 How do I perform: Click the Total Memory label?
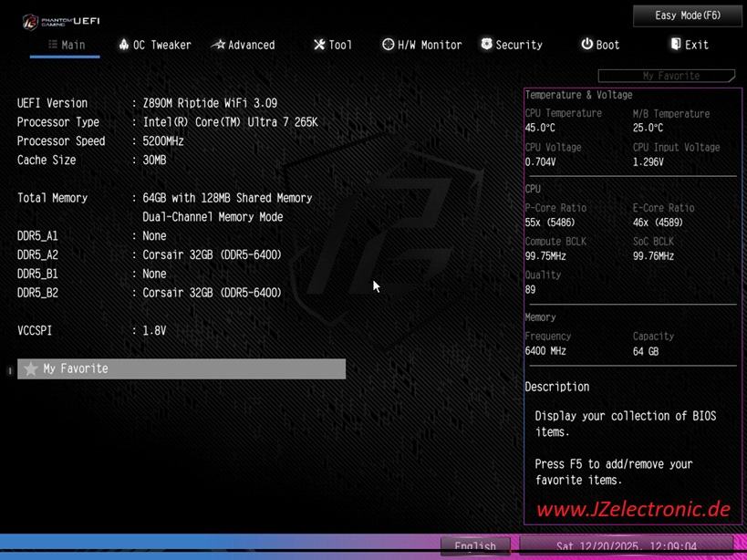click(x=52, y=198)
